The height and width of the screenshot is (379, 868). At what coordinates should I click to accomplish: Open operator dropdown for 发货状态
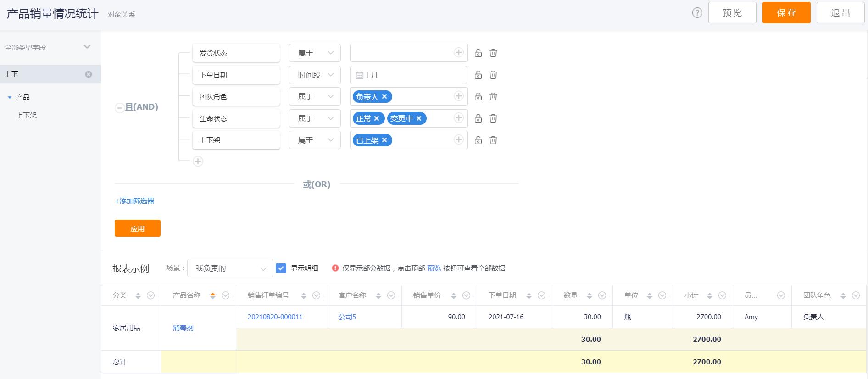[x=315, y=53]
